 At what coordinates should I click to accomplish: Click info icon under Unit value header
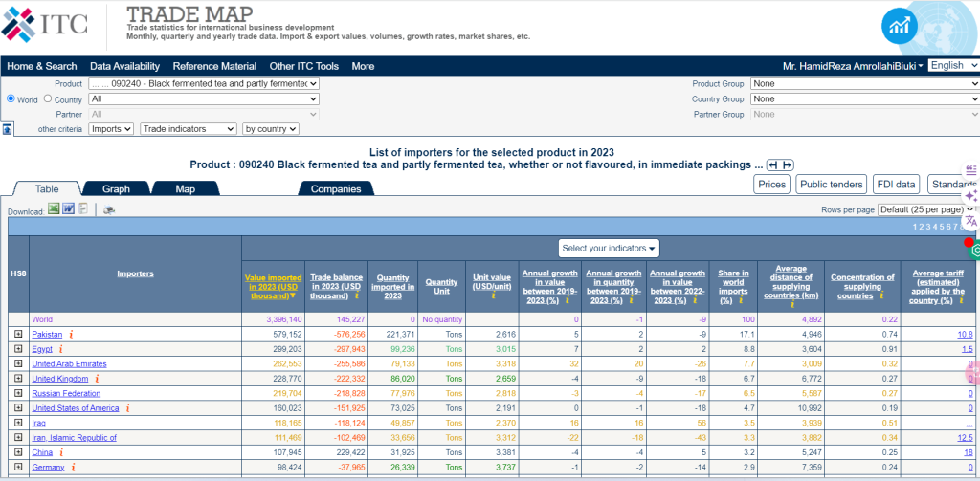click(x=493, y=295)
